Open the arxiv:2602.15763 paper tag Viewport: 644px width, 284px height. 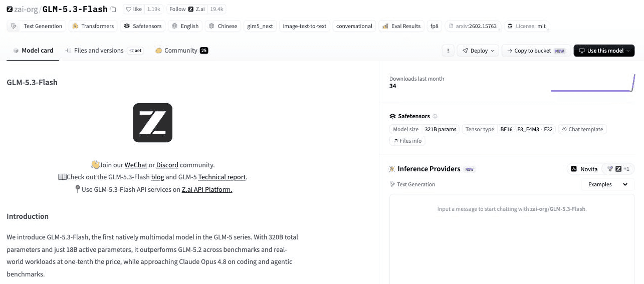[x=473, y=26]
